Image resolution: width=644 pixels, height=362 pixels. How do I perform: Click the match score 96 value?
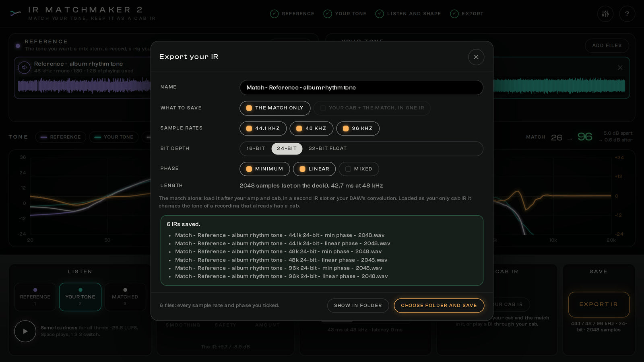coord(585,137)
